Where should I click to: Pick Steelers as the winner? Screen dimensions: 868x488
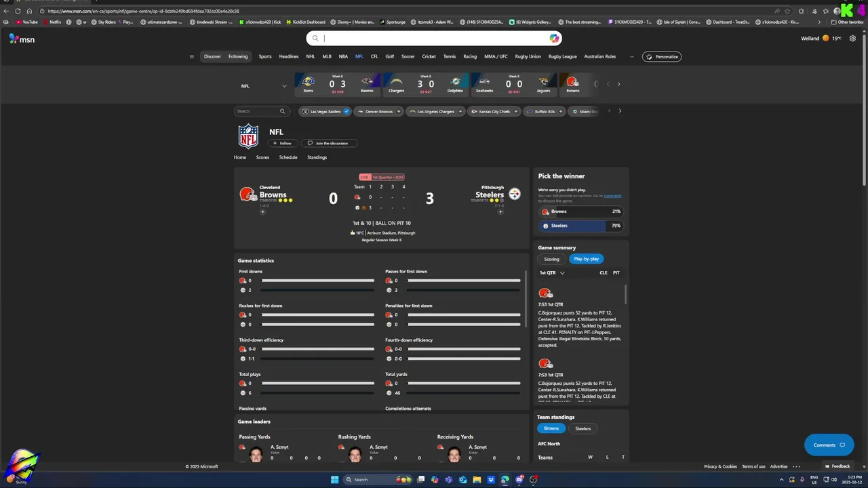(580, 226)
